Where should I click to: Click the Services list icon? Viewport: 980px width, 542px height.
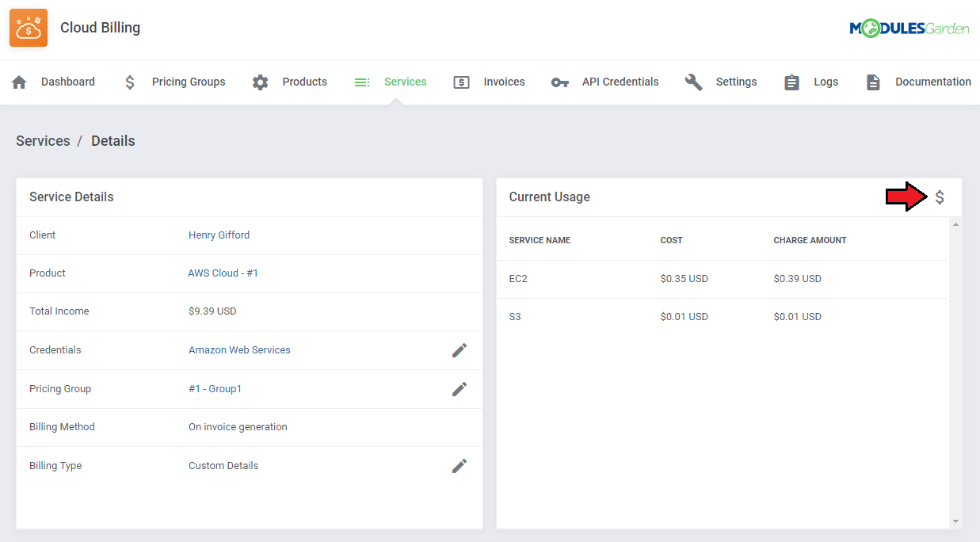click(x=362, y=82)
